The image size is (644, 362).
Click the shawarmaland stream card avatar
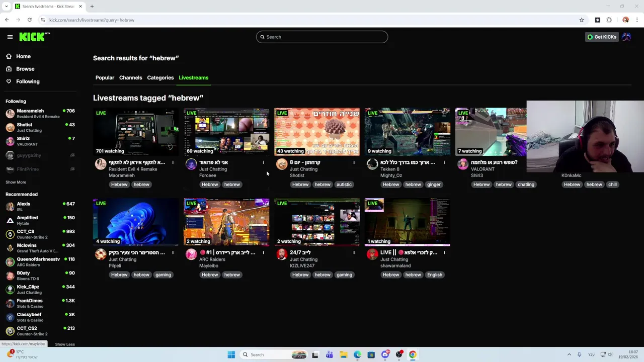372,254
